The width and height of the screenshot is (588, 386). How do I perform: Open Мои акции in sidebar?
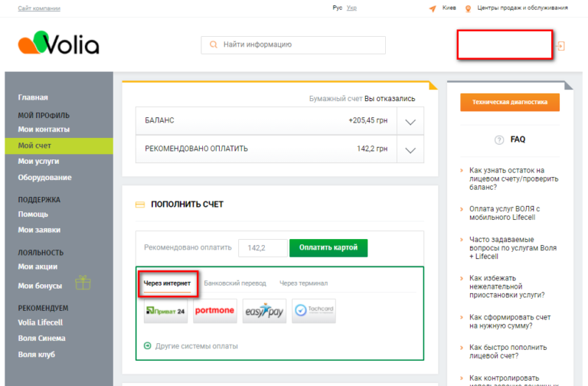[38, 267]
